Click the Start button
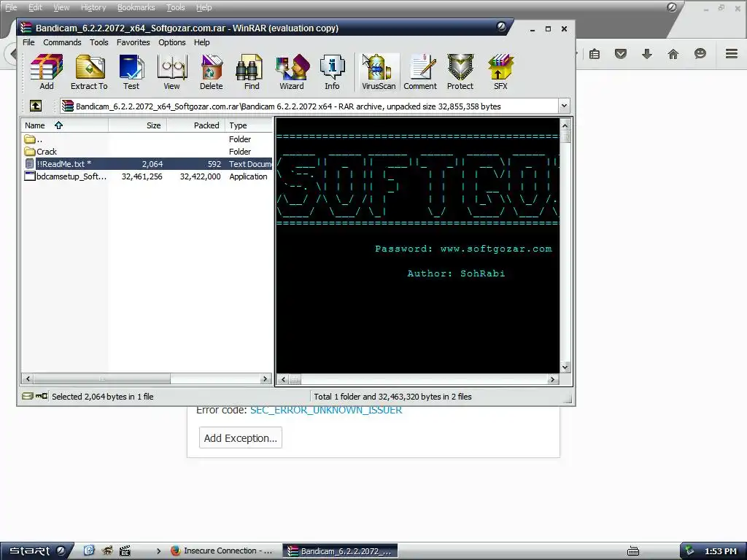 pos(36,551)
